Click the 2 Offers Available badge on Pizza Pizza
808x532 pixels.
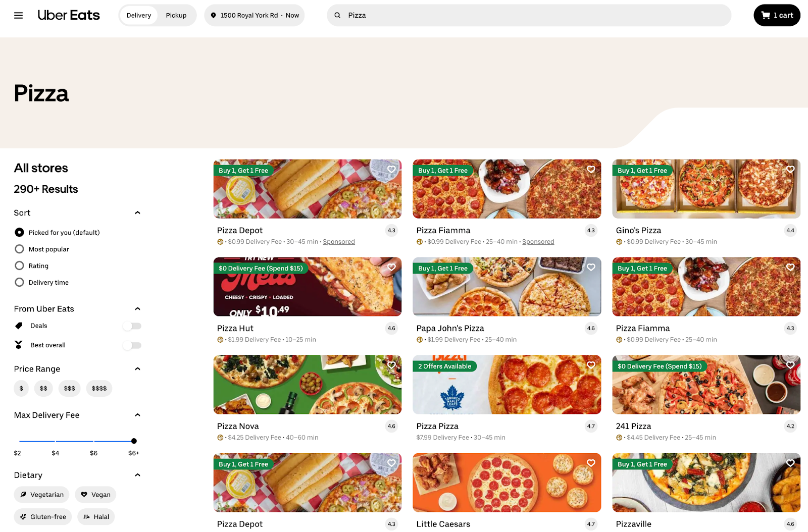(x=444, y=366)
